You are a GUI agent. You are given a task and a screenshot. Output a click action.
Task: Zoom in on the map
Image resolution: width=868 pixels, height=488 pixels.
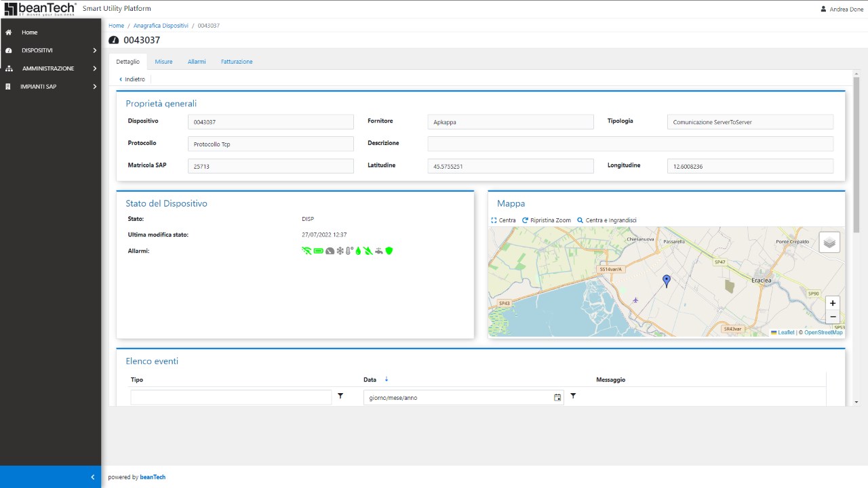833,303
